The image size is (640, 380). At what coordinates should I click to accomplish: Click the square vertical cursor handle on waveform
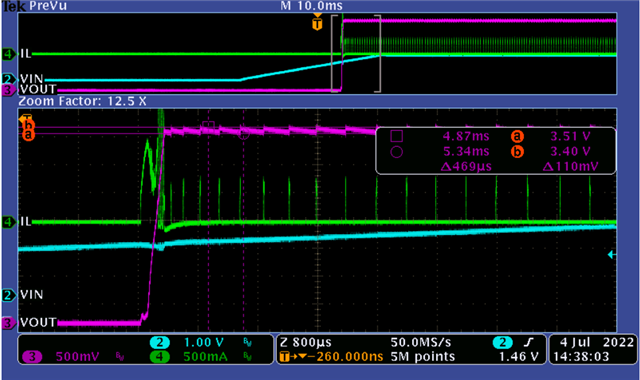208,126
